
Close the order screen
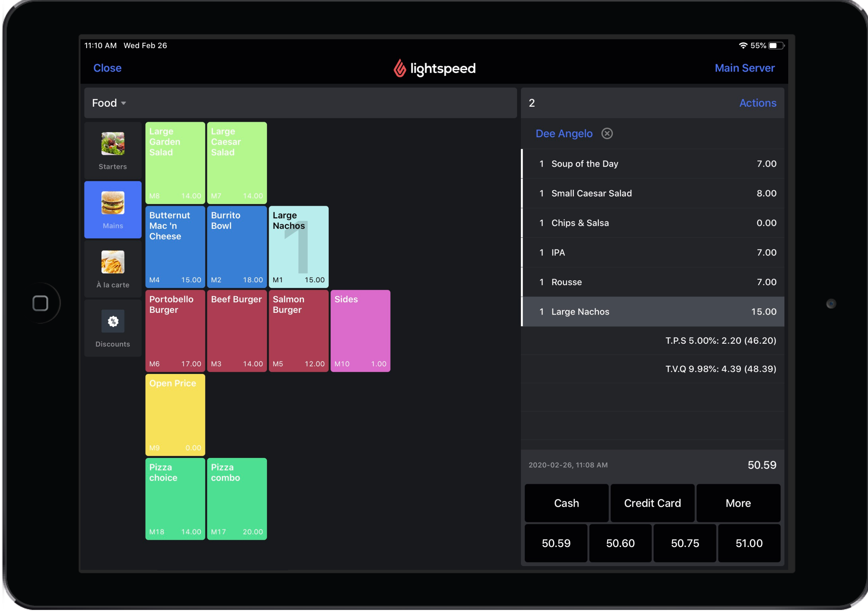(107, 68)
